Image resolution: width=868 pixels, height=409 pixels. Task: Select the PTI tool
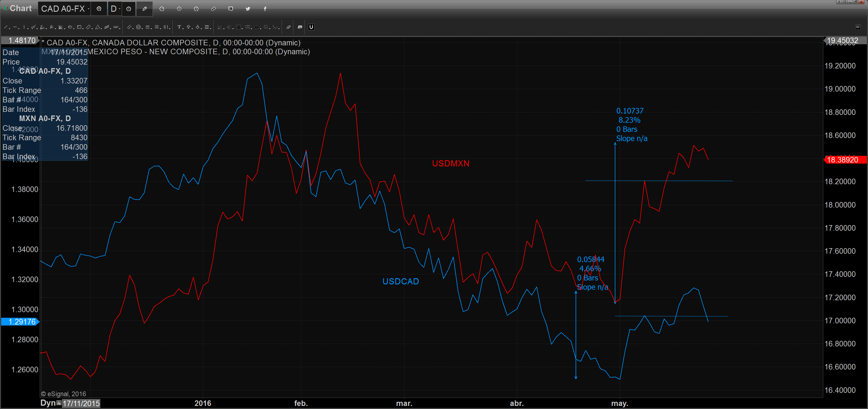tap(266, 27)
